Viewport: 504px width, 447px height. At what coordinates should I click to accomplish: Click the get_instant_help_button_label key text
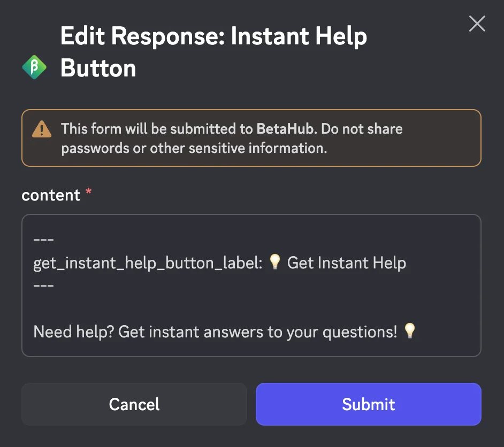(148, 263)
